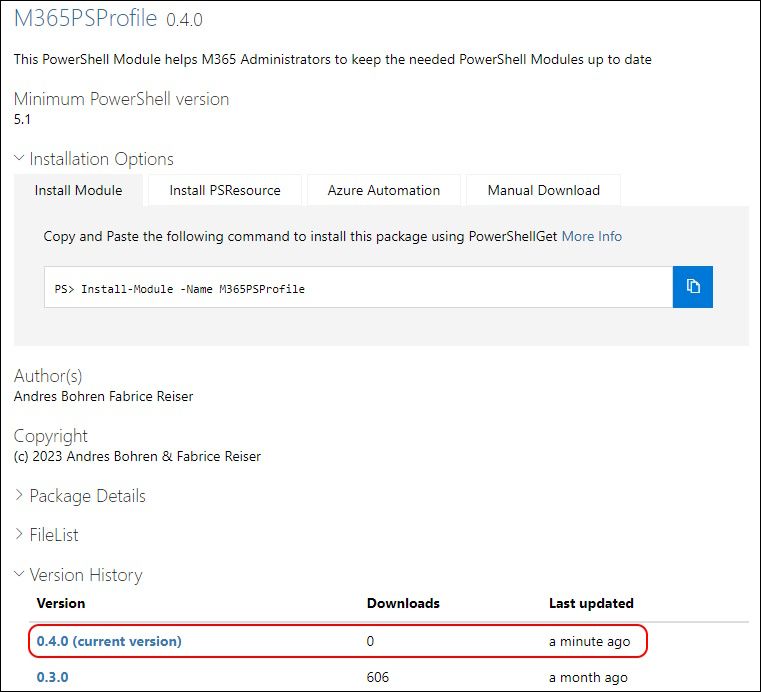Switch to the Install PSResource tab
The image size is (761, 692).
point(225,190)
